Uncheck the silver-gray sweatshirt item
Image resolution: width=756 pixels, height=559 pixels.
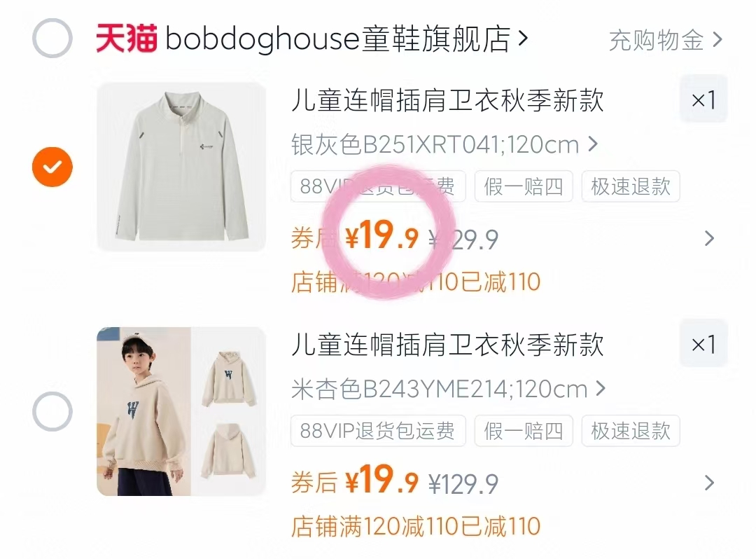52,167
